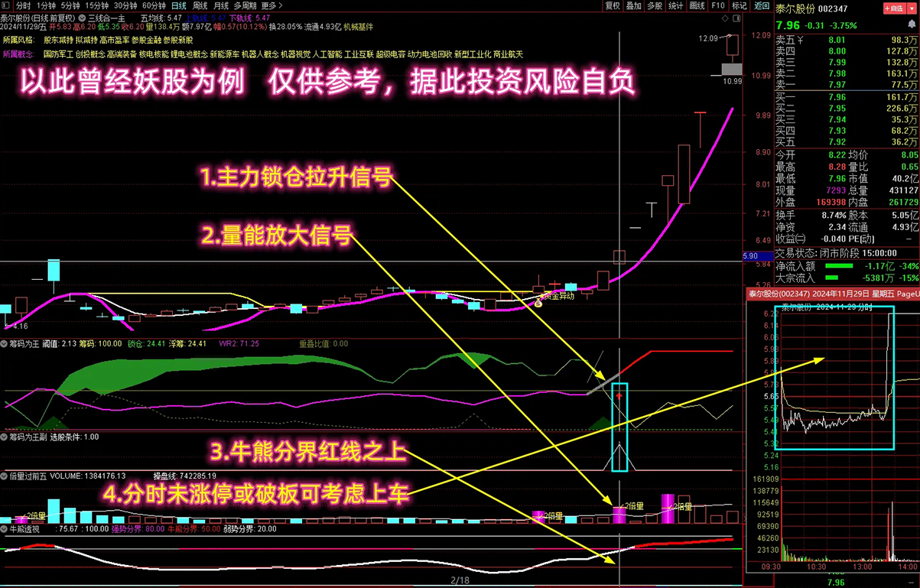Viewport: 920px width, 588px height.
Task: Expand the 筹码为王 indicator dropdown
Action: click(x=5, y=344)
